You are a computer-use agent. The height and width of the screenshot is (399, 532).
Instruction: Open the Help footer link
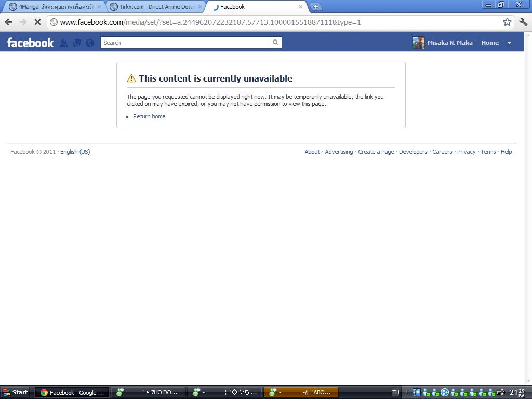[x=506, y=152]
